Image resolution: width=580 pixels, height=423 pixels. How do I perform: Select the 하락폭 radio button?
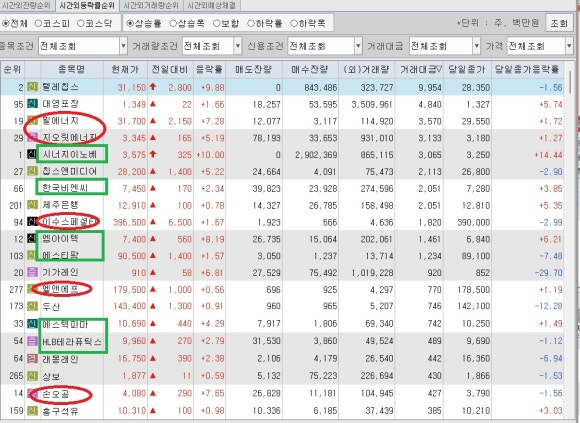(x=294, y=23)
